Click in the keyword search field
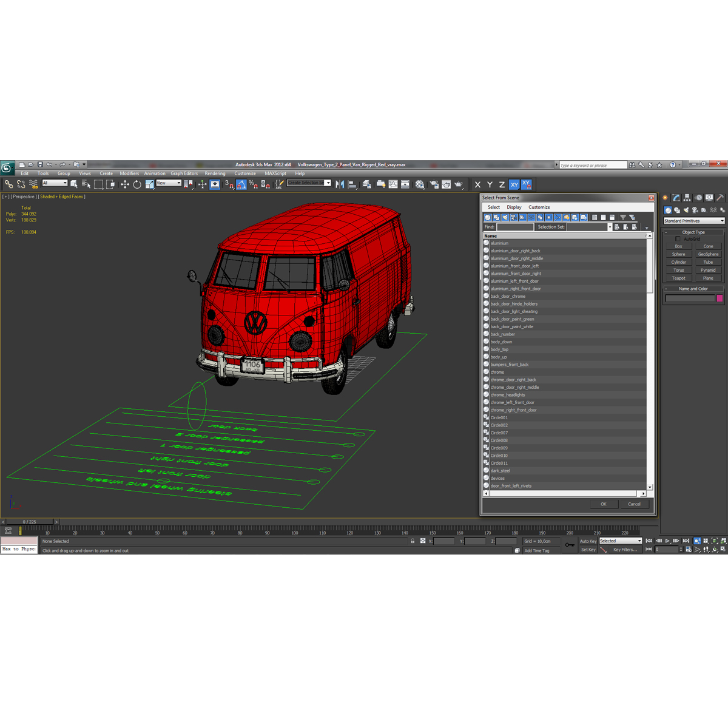Screen dimensions: 728x728 (x=593, y=165)
